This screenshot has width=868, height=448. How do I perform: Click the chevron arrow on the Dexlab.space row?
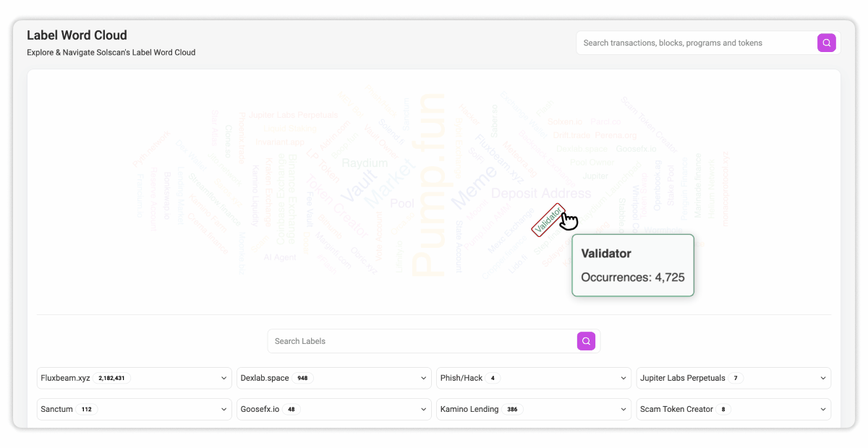tap(424, 378)
